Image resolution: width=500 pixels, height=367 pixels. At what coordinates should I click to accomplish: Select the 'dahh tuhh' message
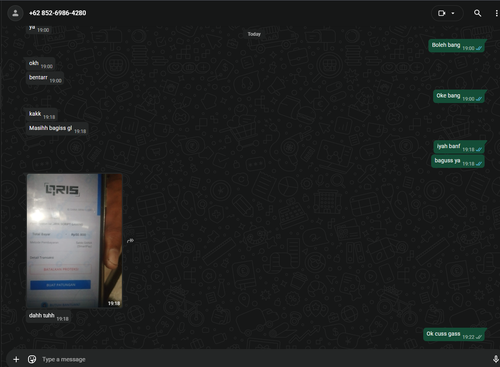(48, 316)
